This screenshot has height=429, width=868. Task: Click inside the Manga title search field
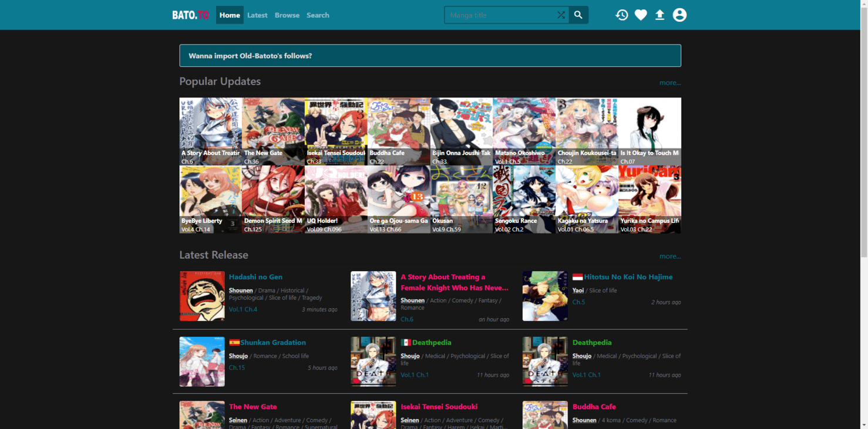click(499, 15)
